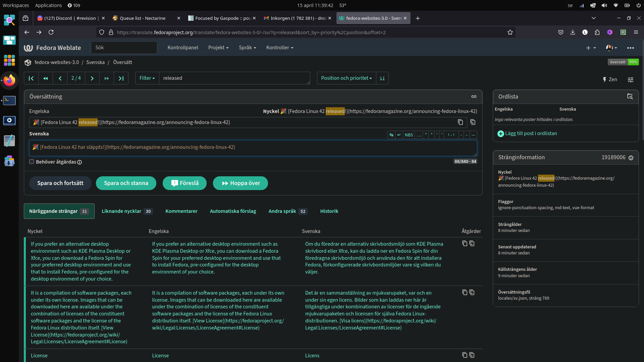Open the three-dots more menu
Screen dimensions: 644x362
pyautogui.click(x=631, y=48)
